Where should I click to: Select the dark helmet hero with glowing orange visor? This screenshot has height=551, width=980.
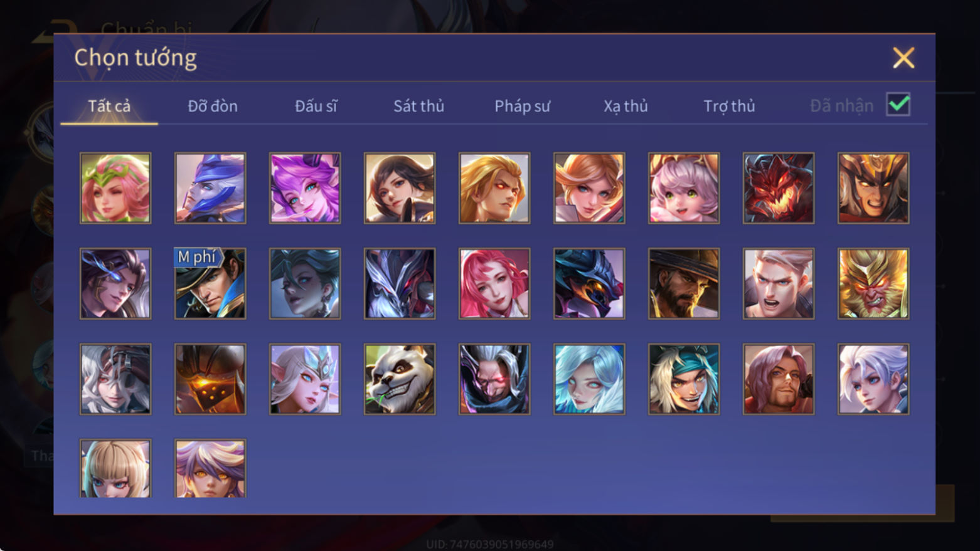pos(210,379)
